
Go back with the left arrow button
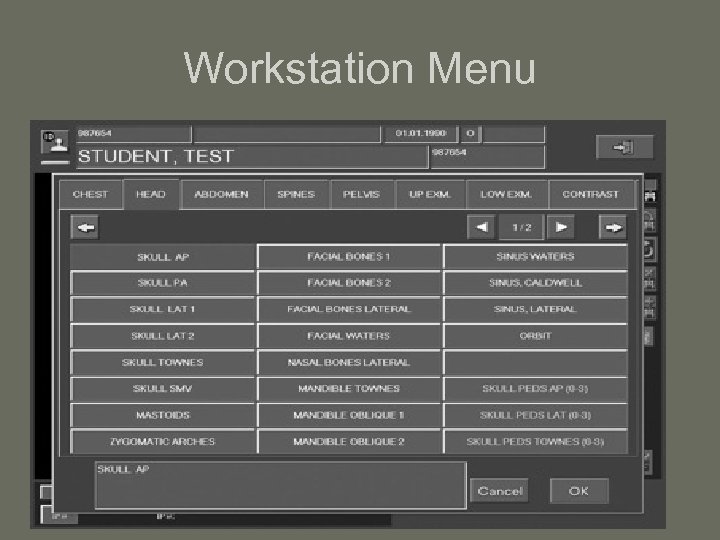(x=85, y=227)
